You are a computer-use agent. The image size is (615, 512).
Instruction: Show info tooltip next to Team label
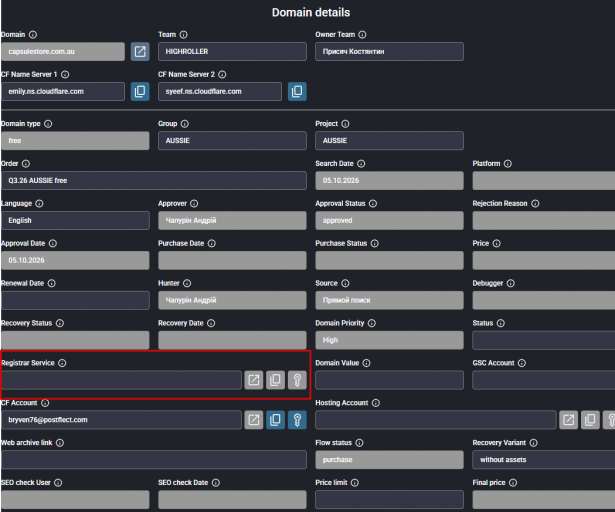184,35
